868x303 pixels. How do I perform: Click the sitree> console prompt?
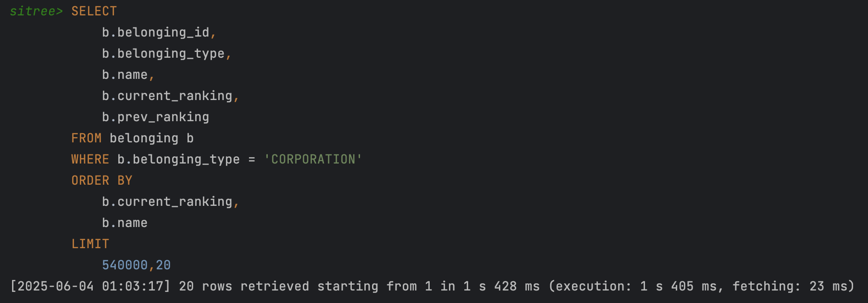click(x=36, y=11)
